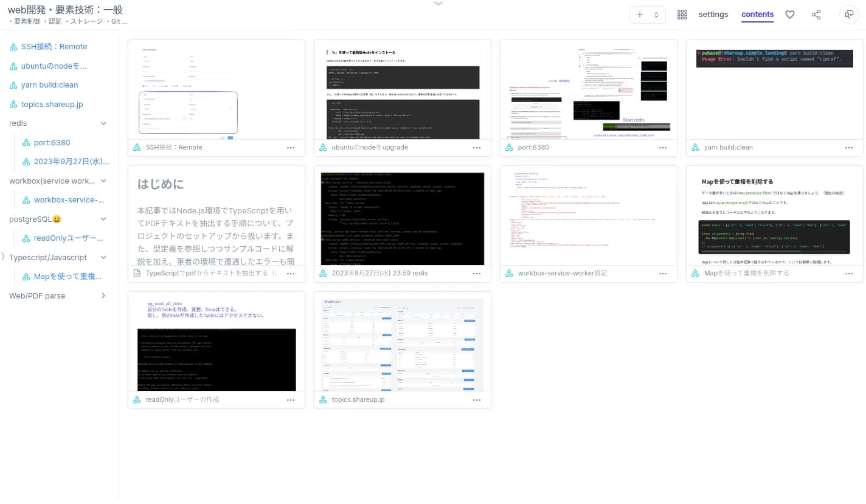Open the ubuntuのnodeをupgrade card thumbnail
The height and width of the screenshot is (504, 866).
403,90
